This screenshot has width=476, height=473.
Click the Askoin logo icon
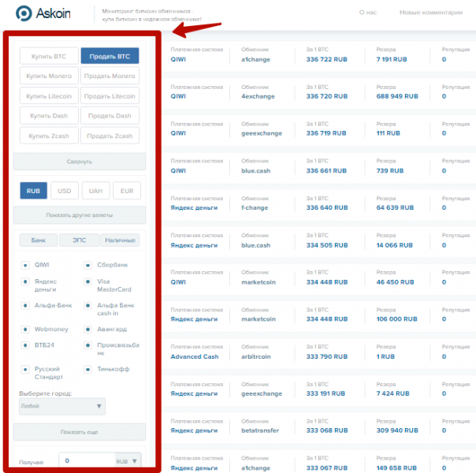click(x=24, y=13)
